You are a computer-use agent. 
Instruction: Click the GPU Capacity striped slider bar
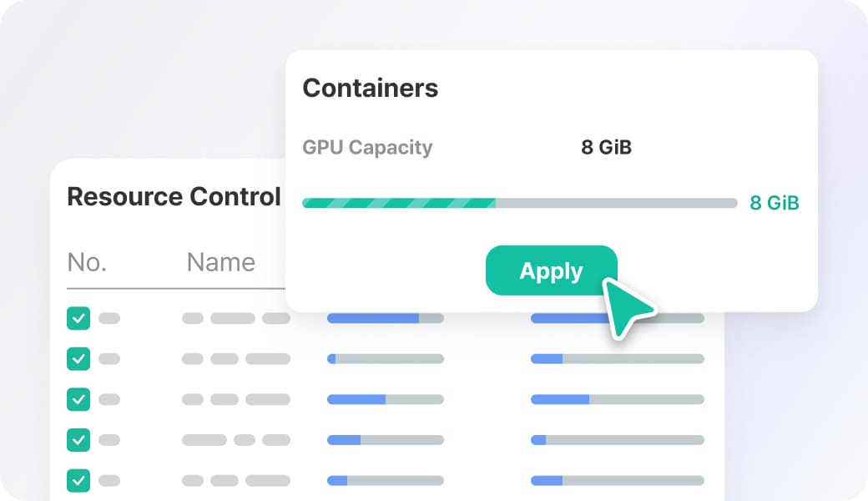tap(519, 203)
